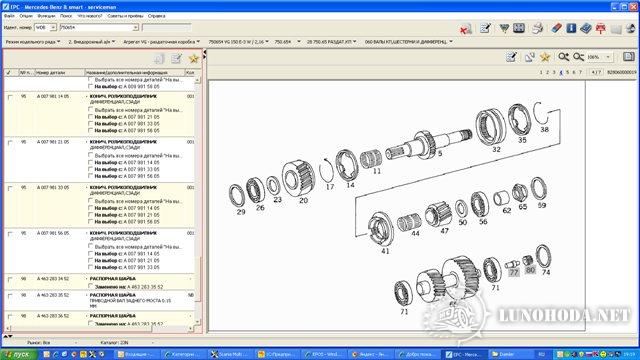The height and width of the screenshot is (360, 640).
Task: Expand the WDB identifier prefix dropdown
Action: coord(53,27)
